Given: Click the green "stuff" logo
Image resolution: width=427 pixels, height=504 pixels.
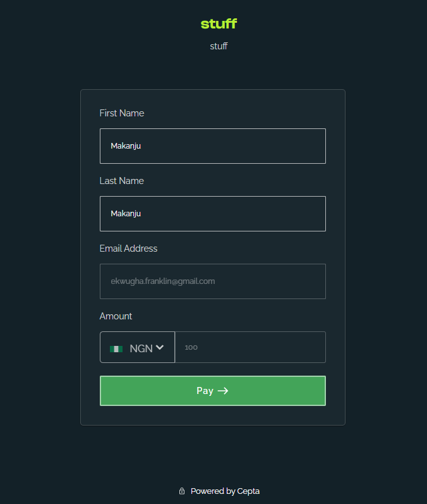Looking at the screenshot, I should (x=219, y=24).
